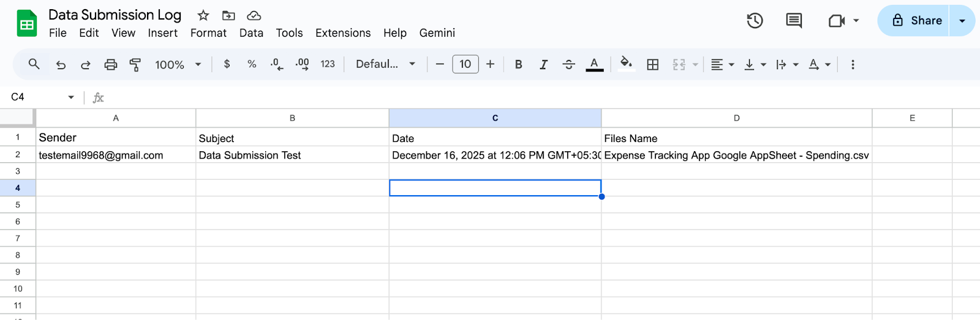Increase font size with plus button
The height and width of the screenshot is (320, 980).
click(x=490, y=64)
